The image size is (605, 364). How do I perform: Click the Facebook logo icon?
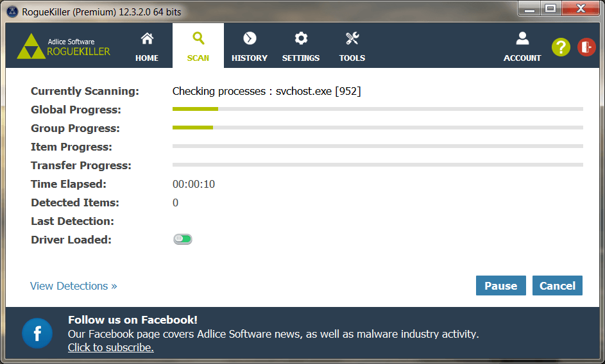(37, 334)
